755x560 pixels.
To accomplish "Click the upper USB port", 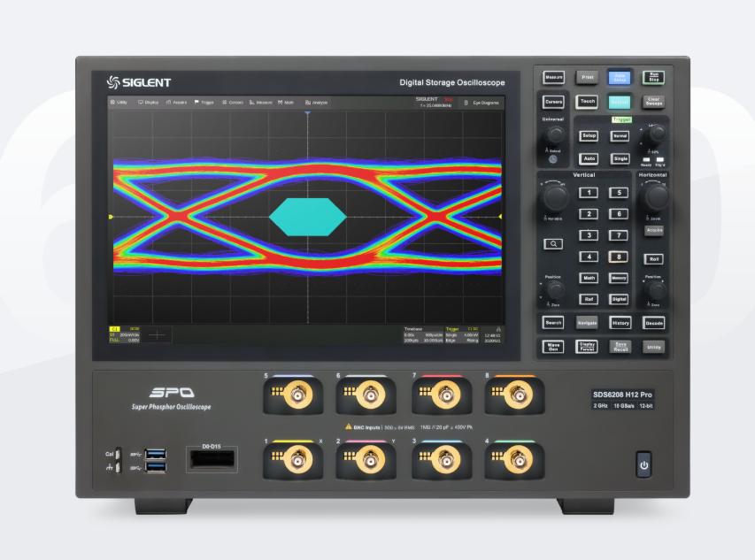I will [x=156, y=454].
